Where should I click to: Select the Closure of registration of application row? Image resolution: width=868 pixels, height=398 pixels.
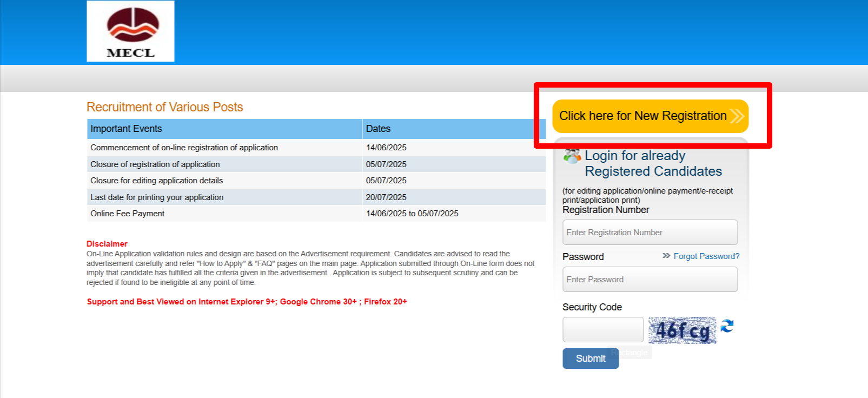(155, 164)
